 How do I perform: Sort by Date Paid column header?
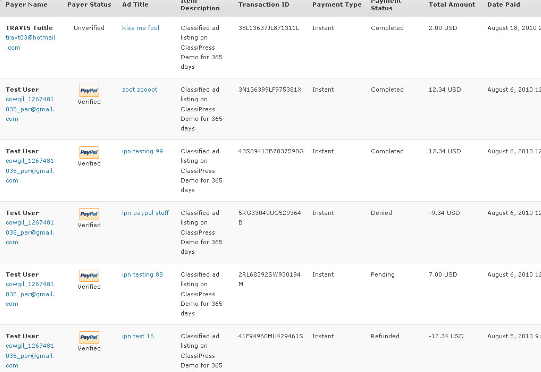pos(503,5)
